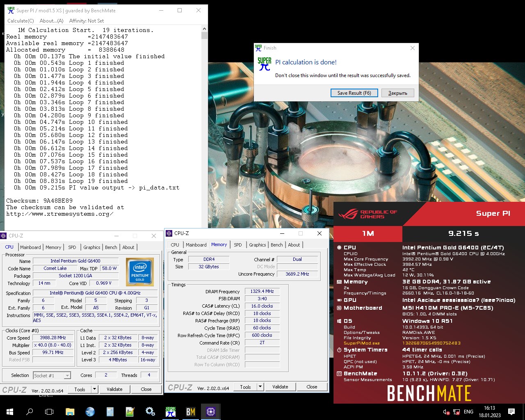The image size is (525, 420).
Task: Click Close button in left CPU-Z CPU window
Action: (x=146, y=389)
